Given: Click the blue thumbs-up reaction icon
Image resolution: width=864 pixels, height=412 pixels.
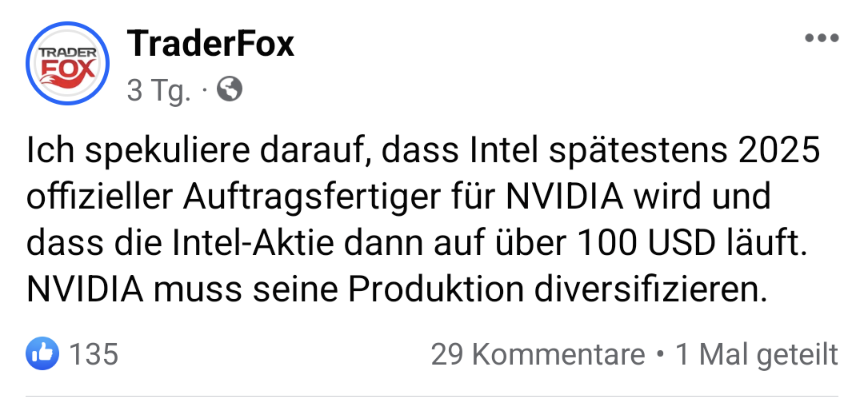Looking at the screenshot, I should [44, 353].
